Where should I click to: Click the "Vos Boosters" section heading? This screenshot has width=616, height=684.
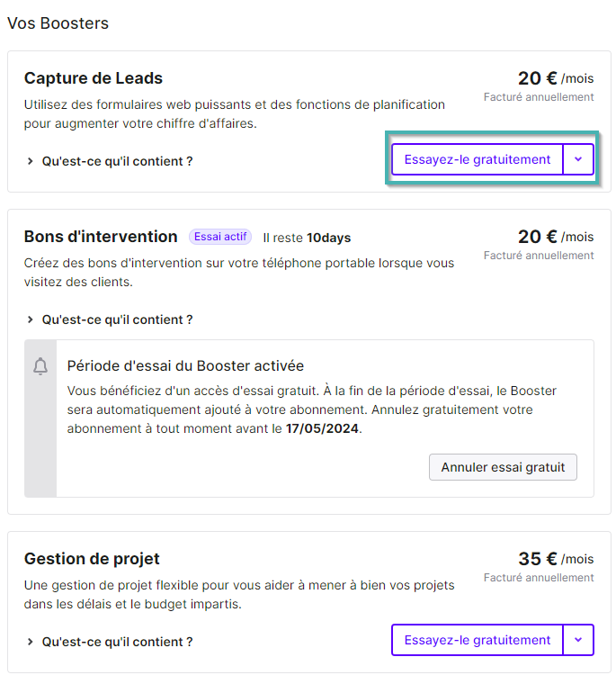pyautogui.click(x=58, y=23)
